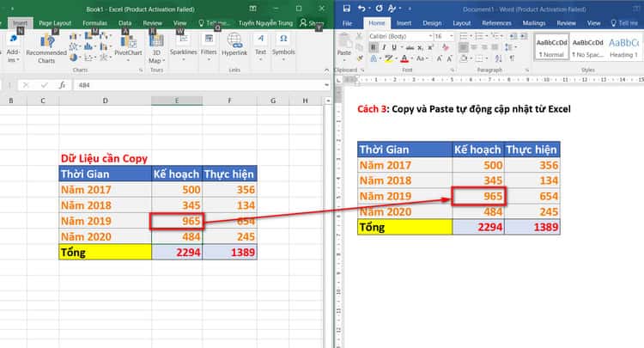Click the Grow Font icon in Word
Image resolution: width=644 pixels, height=348 pixels.
point(439,58)
